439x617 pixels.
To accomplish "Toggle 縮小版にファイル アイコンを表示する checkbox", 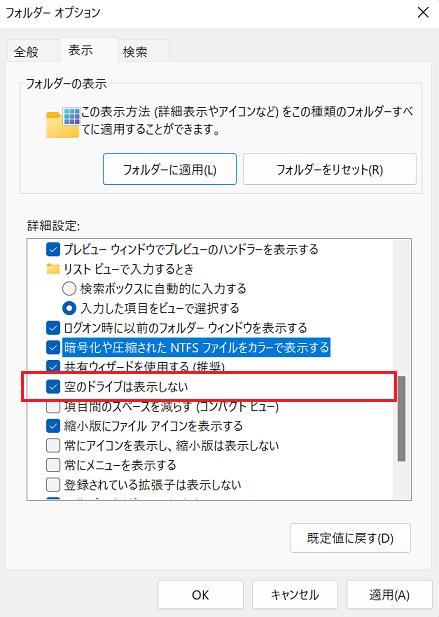I will click(53, 426).
